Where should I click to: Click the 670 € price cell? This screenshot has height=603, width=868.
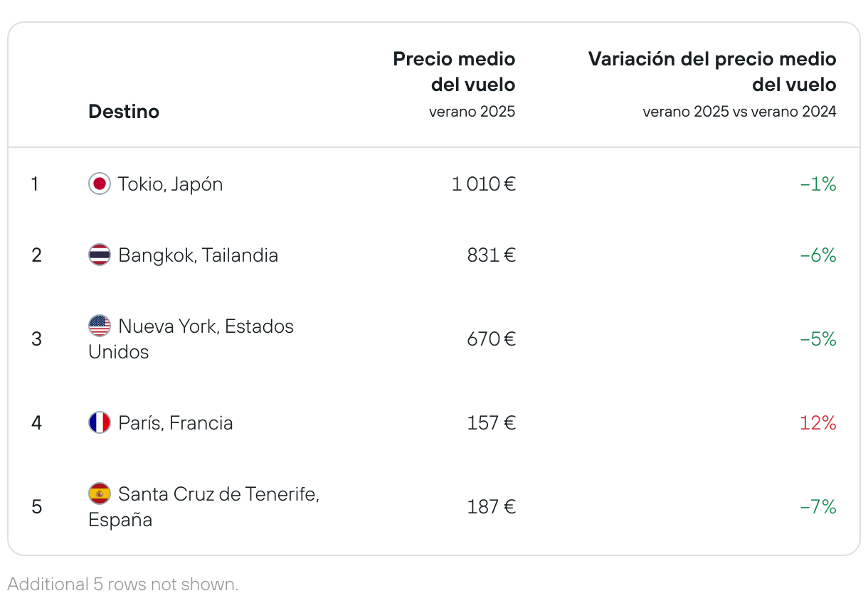[x=492, y=339]
